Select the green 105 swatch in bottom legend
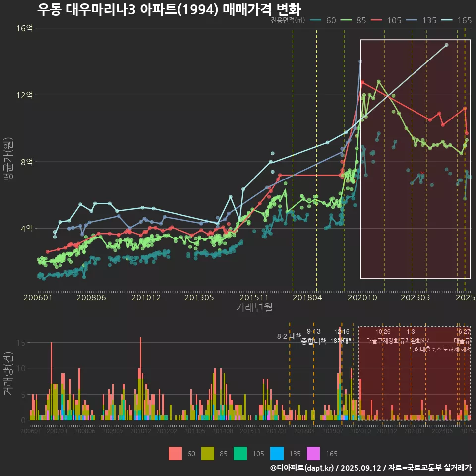Viewport: 476px width, 476px height. click(x=240, y=454)
